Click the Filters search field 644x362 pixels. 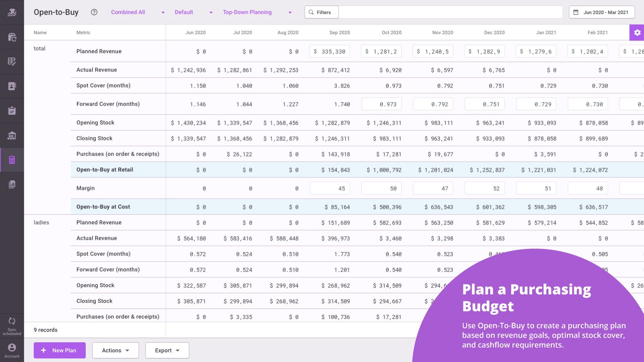click(433, 12)
